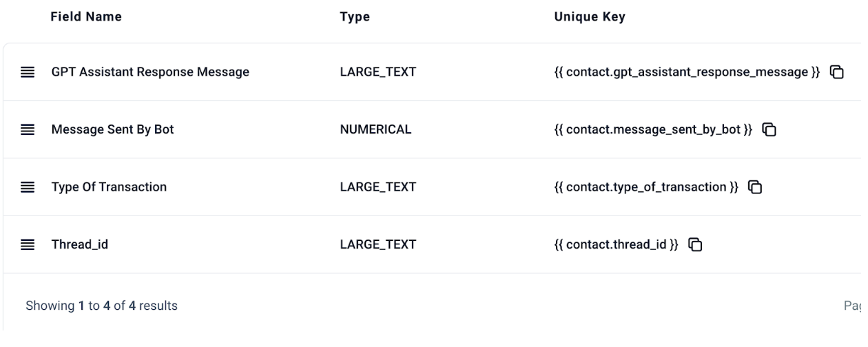Click the Unique Key column header
The width and height of the screenshot is (868, 347).
click(x=590, y=18)
